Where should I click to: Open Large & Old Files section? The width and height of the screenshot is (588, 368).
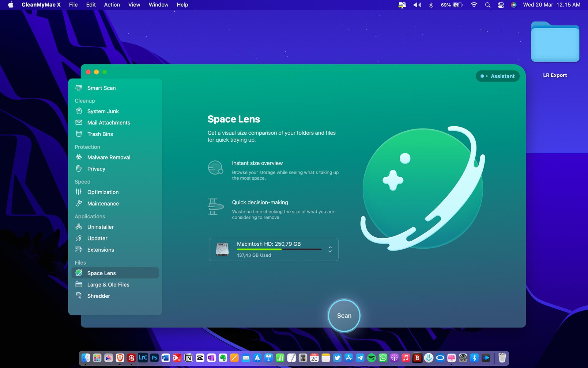point(108,284)
